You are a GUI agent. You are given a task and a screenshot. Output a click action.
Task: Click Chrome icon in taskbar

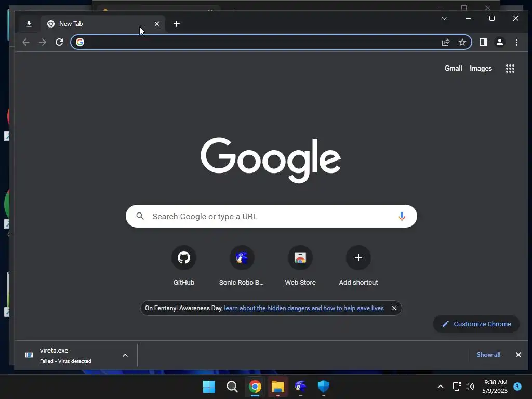tap(255, 387)
